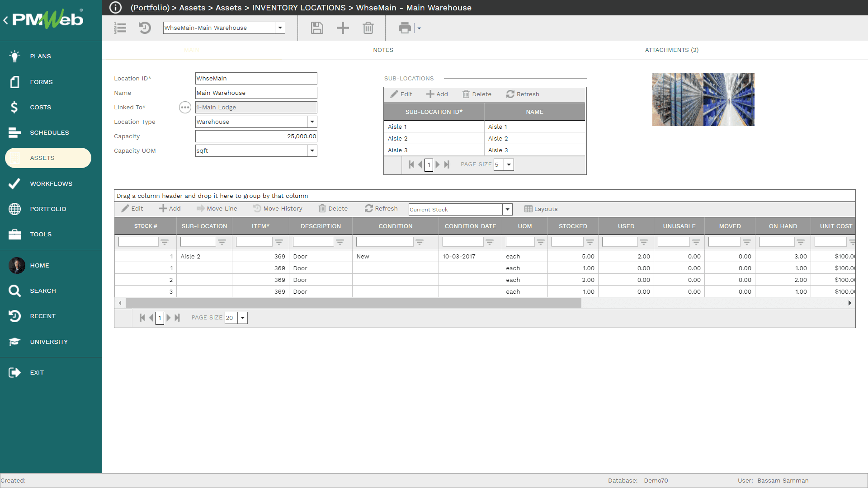Expand the Capacity UOM dropdown
Viewport: 868px width, 488px height.
pos(312,151)
